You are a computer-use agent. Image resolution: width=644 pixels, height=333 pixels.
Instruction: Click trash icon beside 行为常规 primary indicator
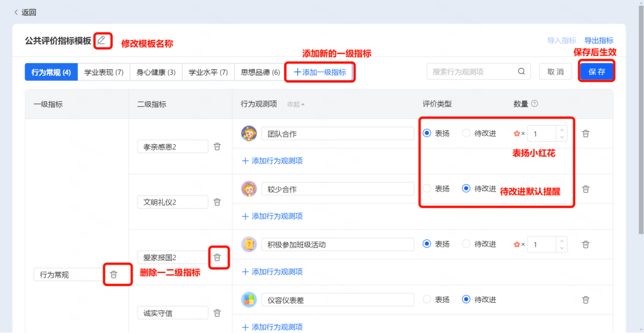click(x=114, y=274)
